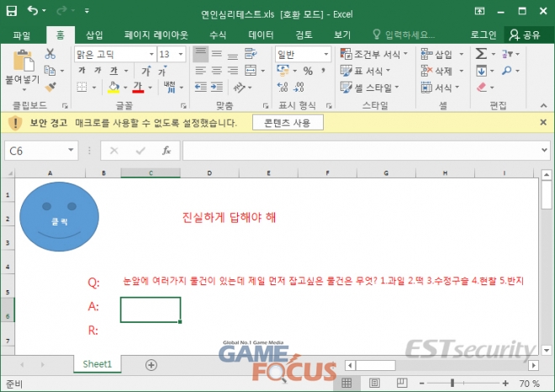Open the 데이터 (Data) ribbon tab
This screenshot has width=555, height=392.
261,34
